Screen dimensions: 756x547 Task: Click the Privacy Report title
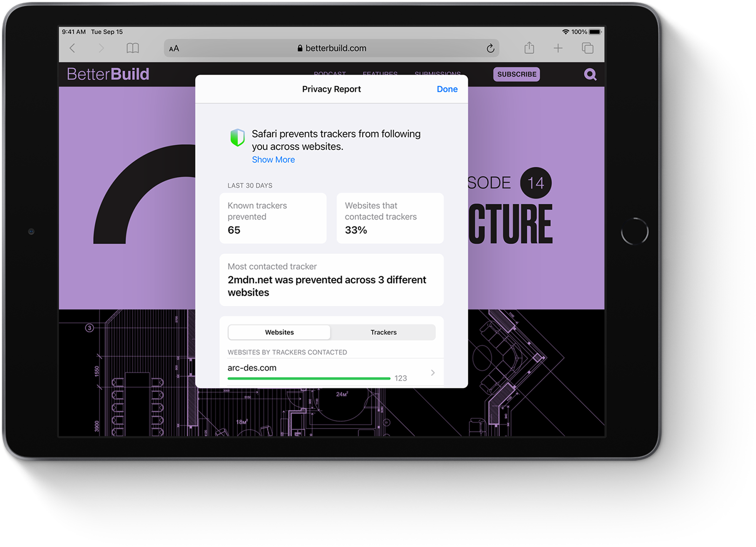[332, 89]
